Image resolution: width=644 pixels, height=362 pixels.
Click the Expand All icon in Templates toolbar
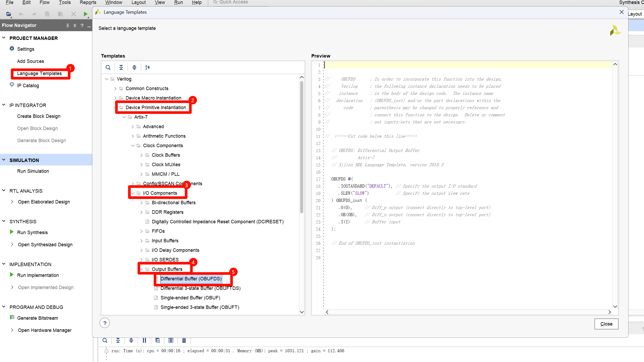(x=134, y=67)
